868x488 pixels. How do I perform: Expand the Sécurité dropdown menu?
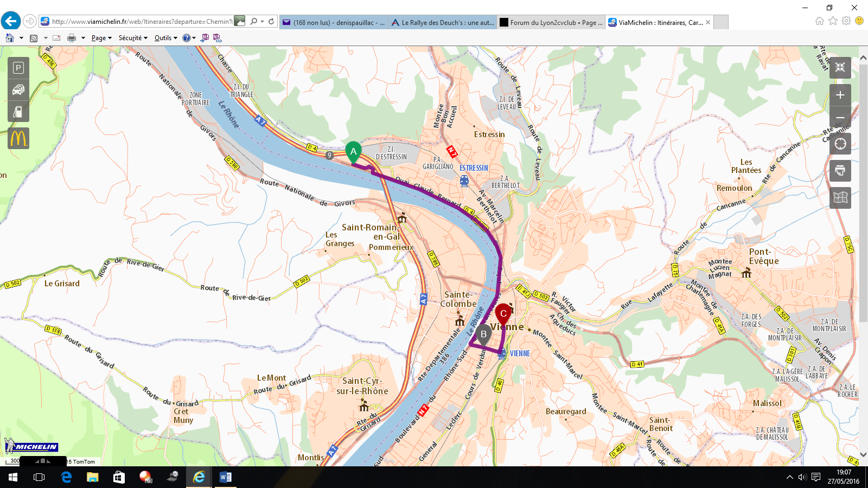click(133, 38)
